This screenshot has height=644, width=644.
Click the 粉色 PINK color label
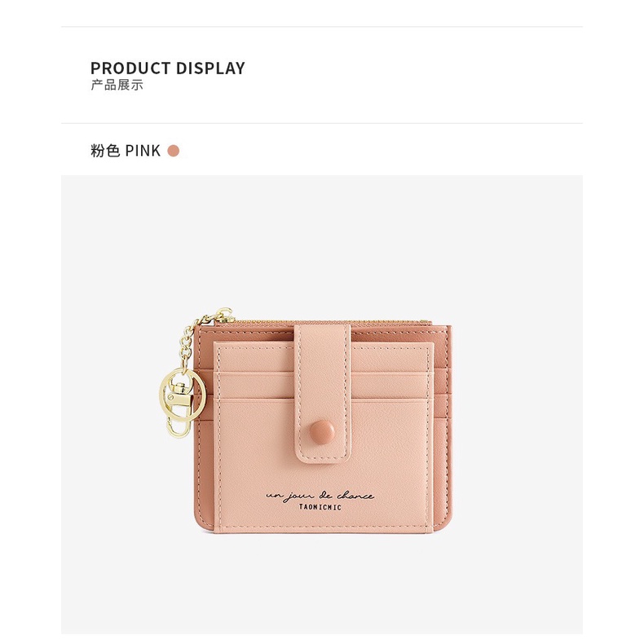pos(126,151)
